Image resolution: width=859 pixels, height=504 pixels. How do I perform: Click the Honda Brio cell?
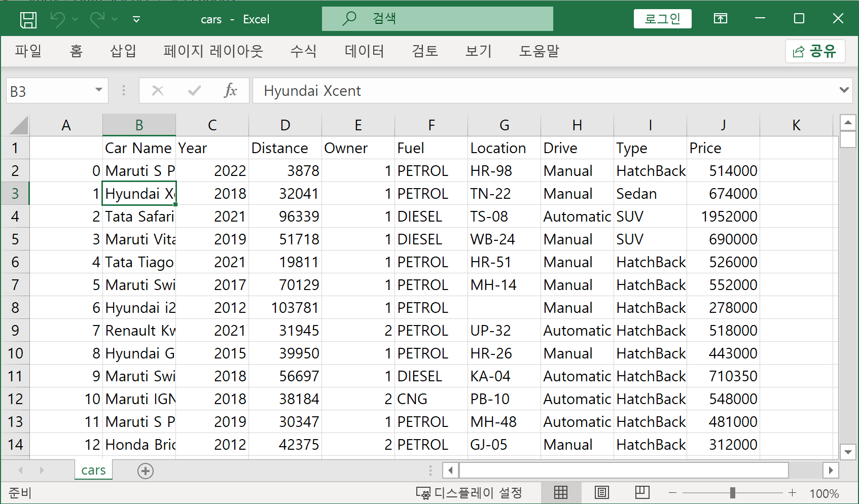click(139, 444)
